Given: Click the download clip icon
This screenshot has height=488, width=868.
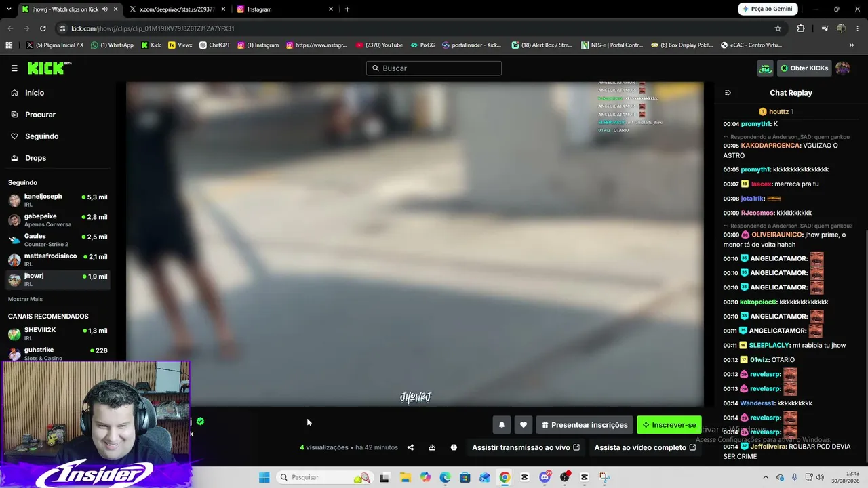Looking at the screenshot, I should 432,447.
